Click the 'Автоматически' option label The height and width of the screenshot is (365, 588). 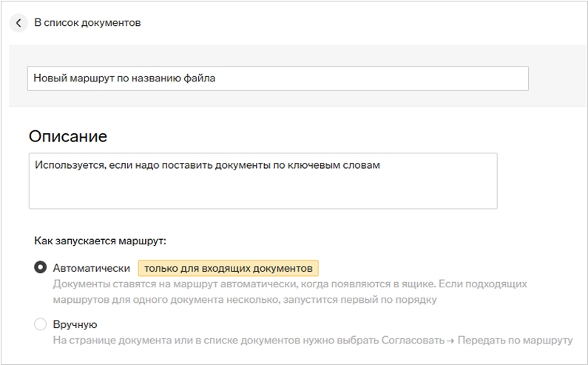point(92,268)
